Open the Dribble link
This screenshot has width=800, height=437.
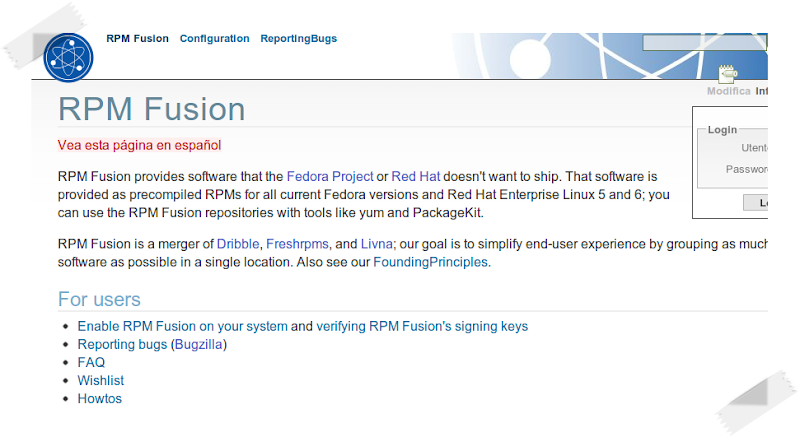pyautogui.click(x=238, y=243)
